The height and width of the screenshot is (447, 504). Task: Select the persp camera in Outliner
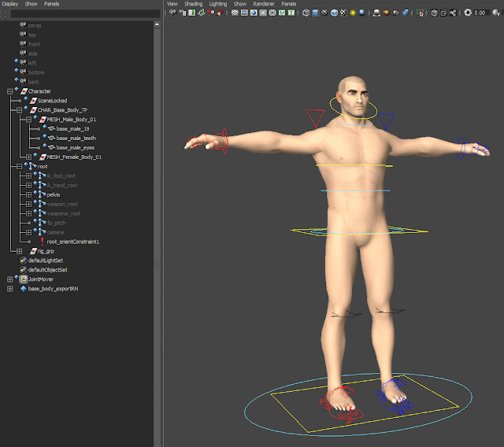click(35, 25)
